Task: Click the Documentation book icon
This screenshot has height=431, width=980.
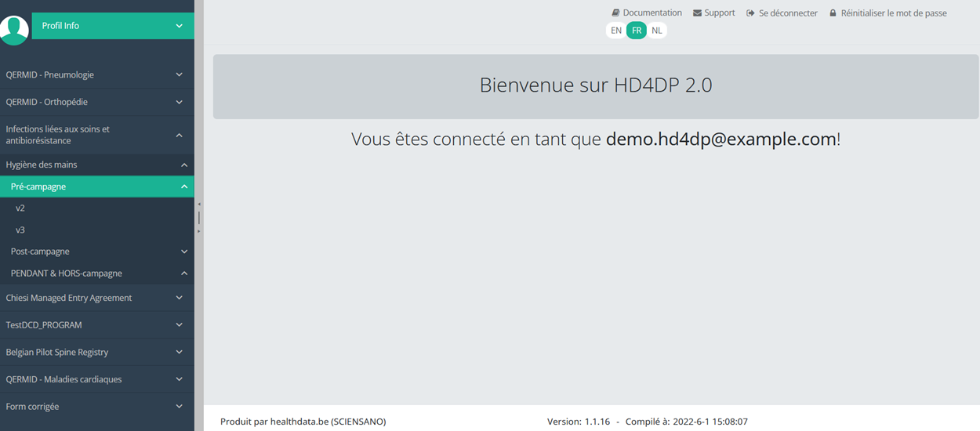Action: click(615, 13)
